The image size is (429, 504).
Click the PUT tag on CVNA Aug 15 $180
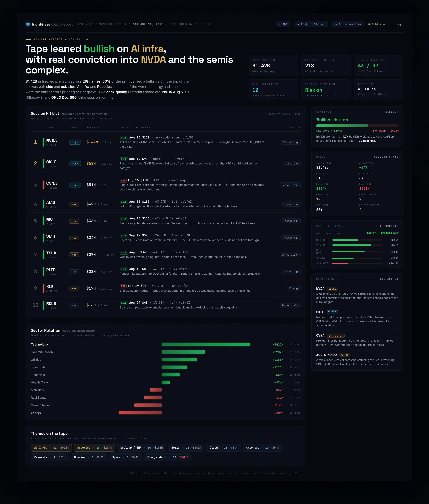(123, 181)
